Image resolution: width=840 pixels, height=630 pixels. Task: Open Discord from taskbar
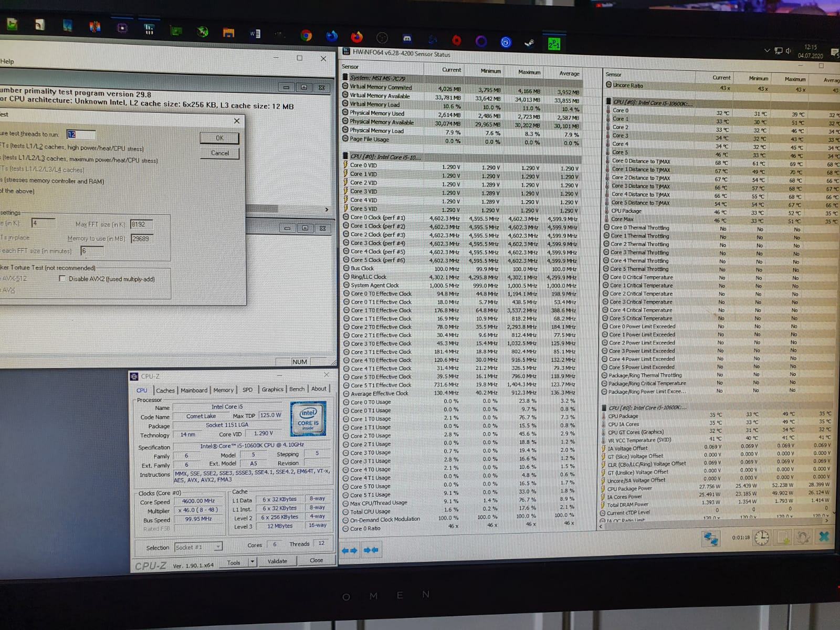407,38
